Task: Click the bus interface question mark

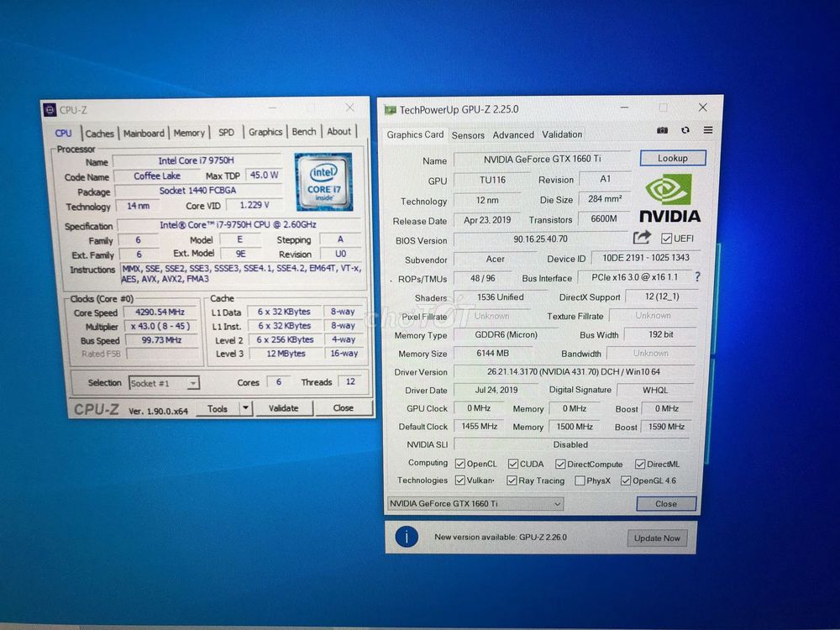Action: [x=697, y=277]
